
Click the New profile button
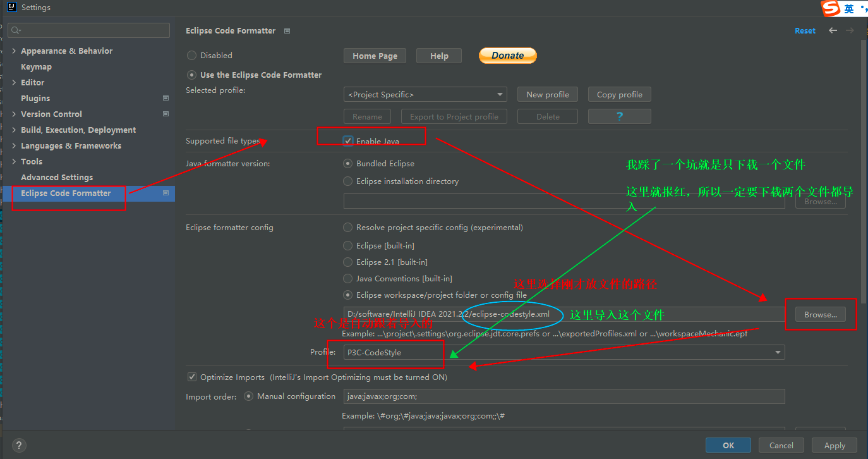[x=548, y=94]
